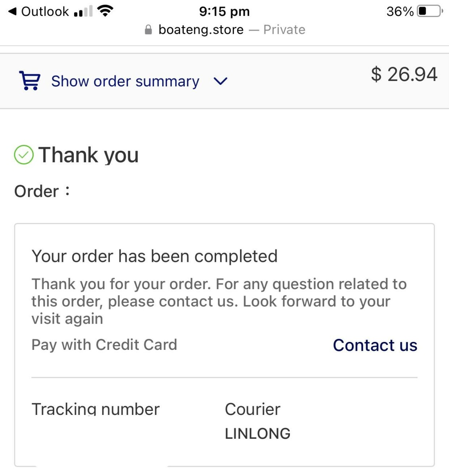Tap the boateng.store address bar
This screenshot has height=476, width=449.
201,30
